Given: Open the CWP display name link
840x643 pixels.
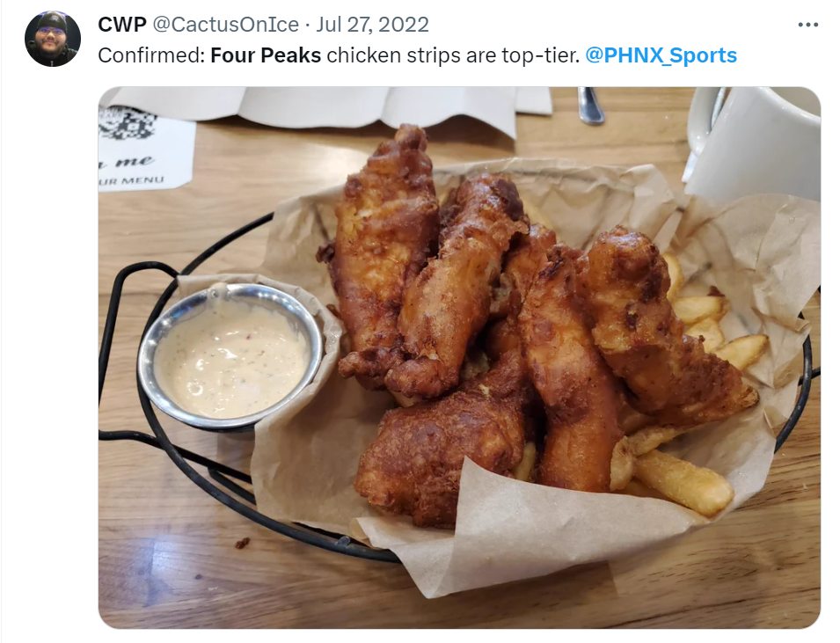Looking at the screenshot, I should coord(121,25).
